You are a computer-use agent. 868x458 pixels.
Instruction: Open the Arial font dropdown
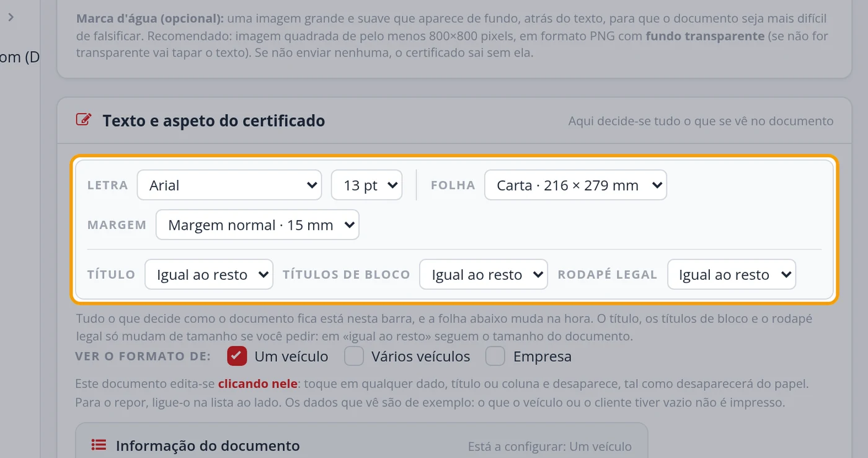click(x=229, y=185)
